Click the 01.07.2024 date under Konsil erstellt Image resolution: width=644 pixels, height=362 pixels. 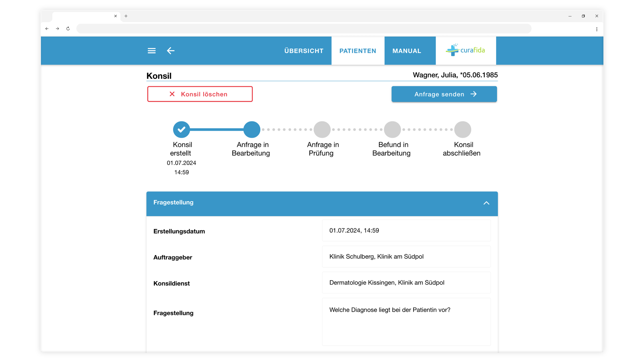coord(181,163)
